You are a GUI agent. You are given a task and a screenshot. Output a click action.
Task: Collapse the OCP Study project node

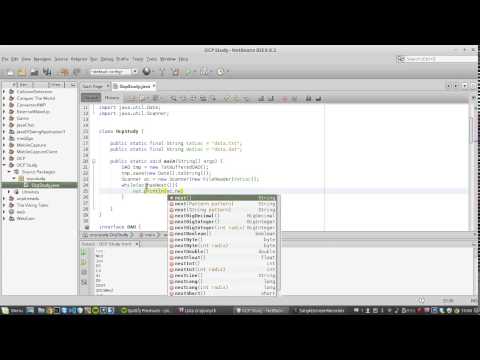click(x=4, y=165)
